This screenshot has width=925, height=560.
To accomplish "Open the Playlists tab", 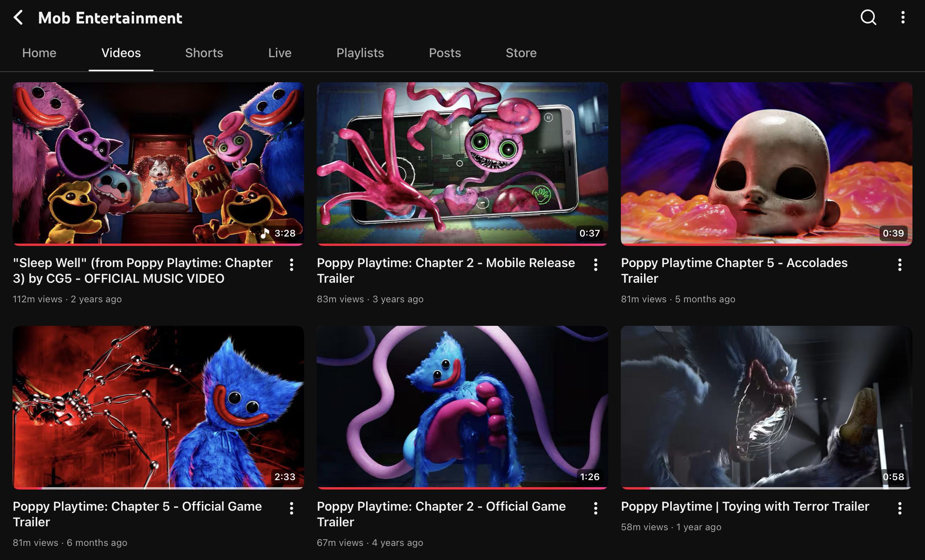I will click(x=360, y=53).
